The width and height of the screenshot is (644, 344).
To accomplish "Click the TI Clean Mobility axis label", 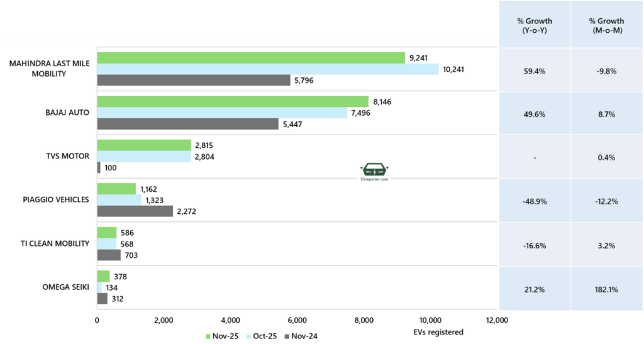I will (57, 243).
